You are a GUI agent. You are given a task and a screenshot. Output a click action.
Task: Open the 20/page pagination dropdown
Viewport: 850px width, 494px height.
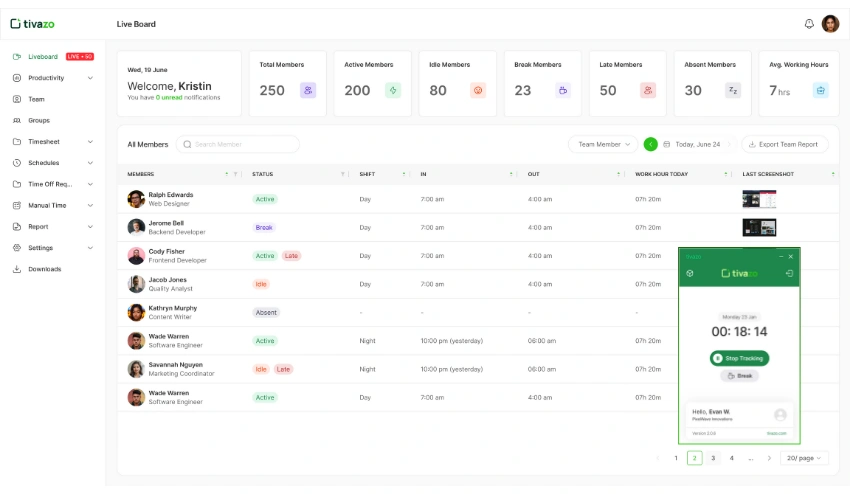(804, 458)
